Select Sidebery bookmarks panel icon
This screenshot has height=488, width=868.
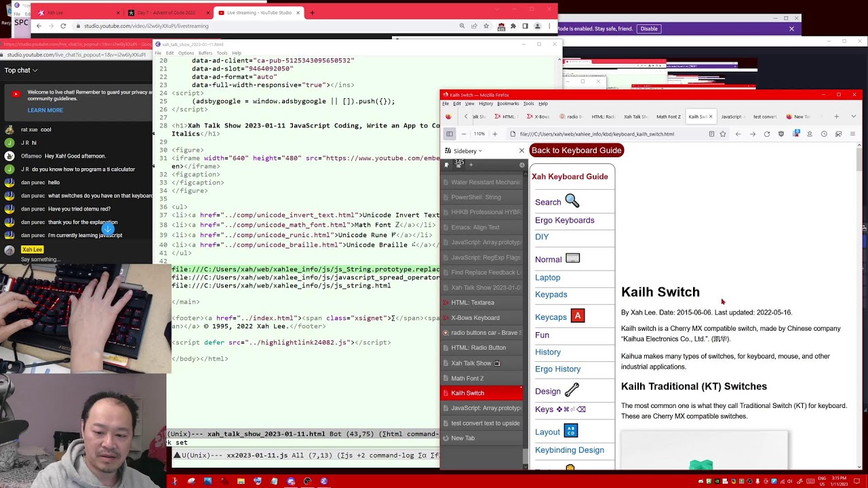point(447,165)
